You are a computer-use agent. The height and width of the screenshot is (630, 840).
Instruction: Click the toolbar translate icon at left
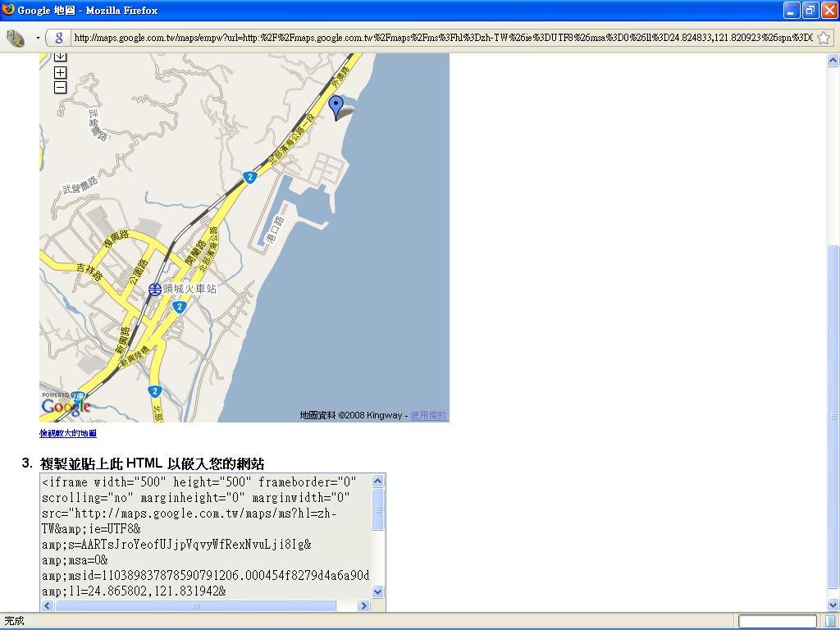pos(15,38)
